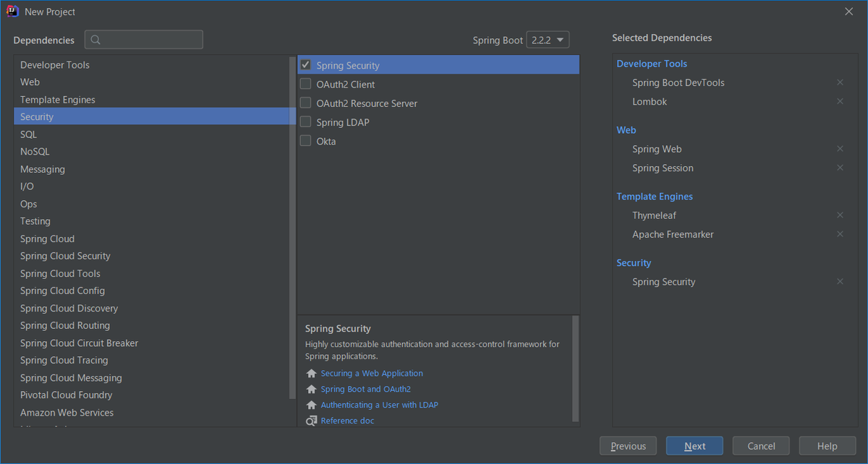Select Spring Cloud Messaging category
The width and height of the screenshot is (868, 464).
coord(151,378)
